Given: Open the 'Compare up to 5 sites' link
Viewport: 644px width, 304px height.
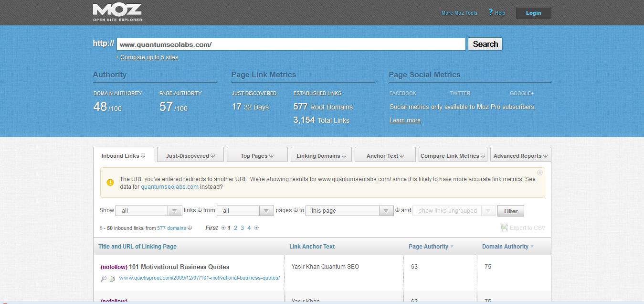Looking at the screenshot, I should coord(149,57).
